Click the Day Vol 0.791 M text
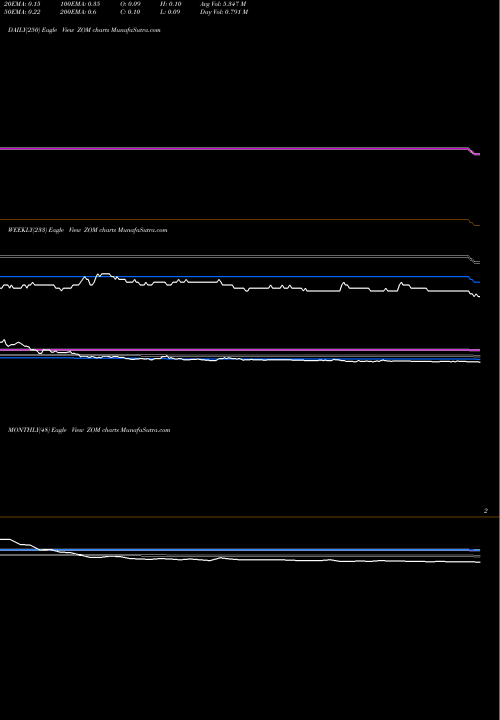 pyautogui.click(x=224, y=12)
